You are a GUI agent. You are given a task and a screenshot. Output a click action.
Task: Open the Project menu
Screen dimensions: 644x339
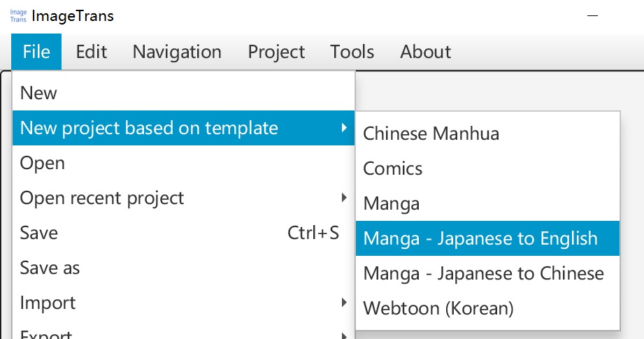point(276,52)
